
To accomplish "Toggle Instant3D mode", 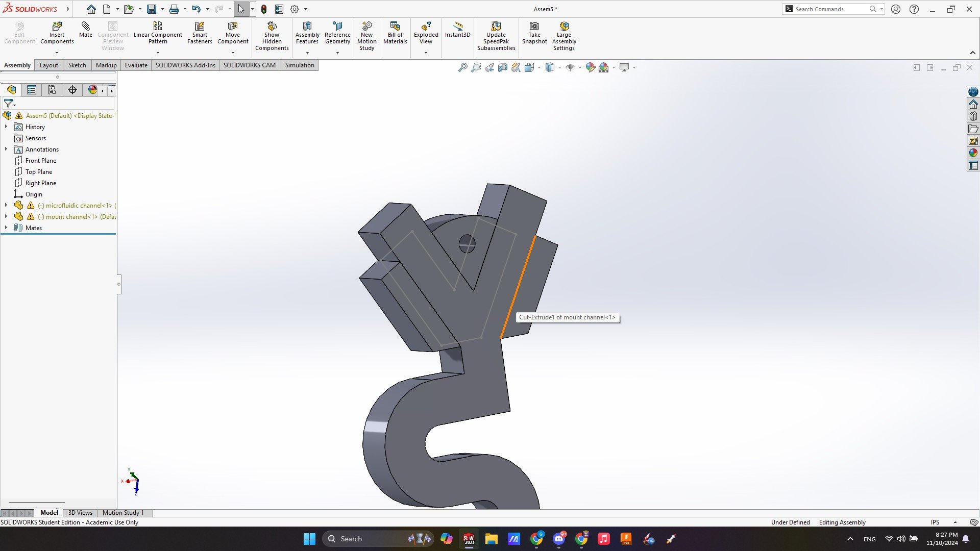I will [457, 27].
